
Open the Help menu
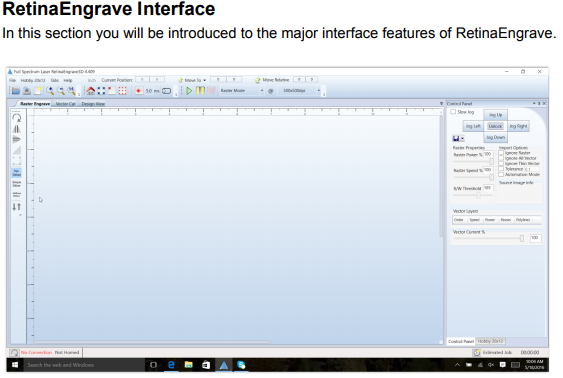click(x=68, y=80)
